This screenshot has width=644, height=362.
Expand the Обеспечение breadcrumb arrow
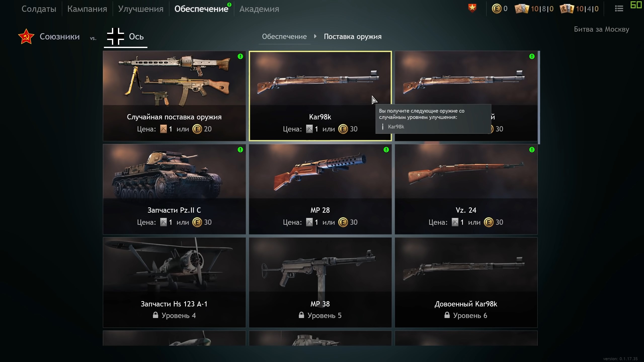tap(315, 36)
